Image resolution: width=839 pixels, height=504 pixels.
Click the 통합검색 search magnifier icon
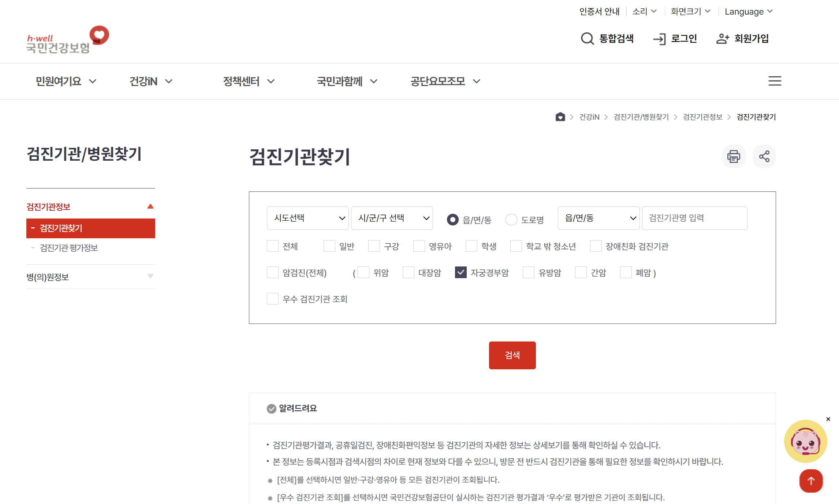[x=587, y=38]
